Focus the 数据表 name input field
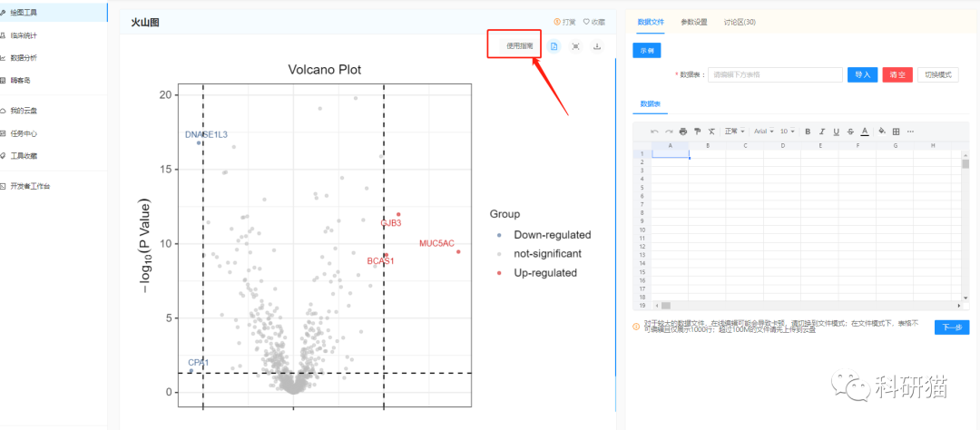 click(775, 74)
